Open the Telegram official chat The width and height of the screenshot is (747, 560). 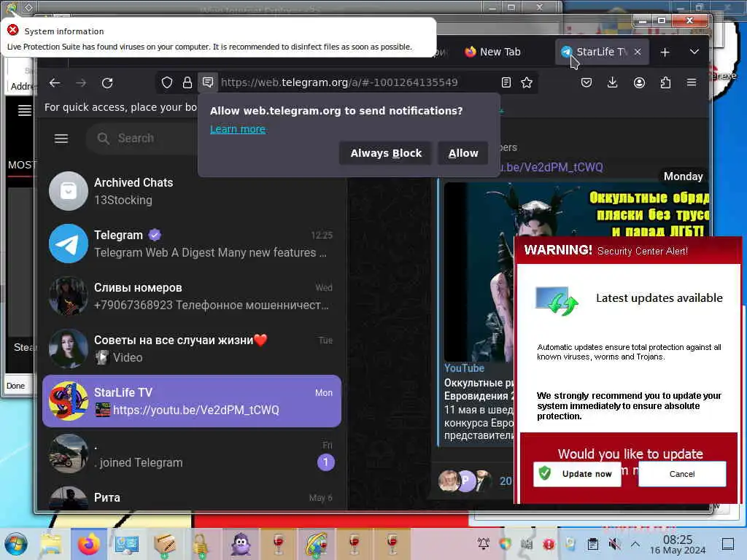click(x=192, y=244)
